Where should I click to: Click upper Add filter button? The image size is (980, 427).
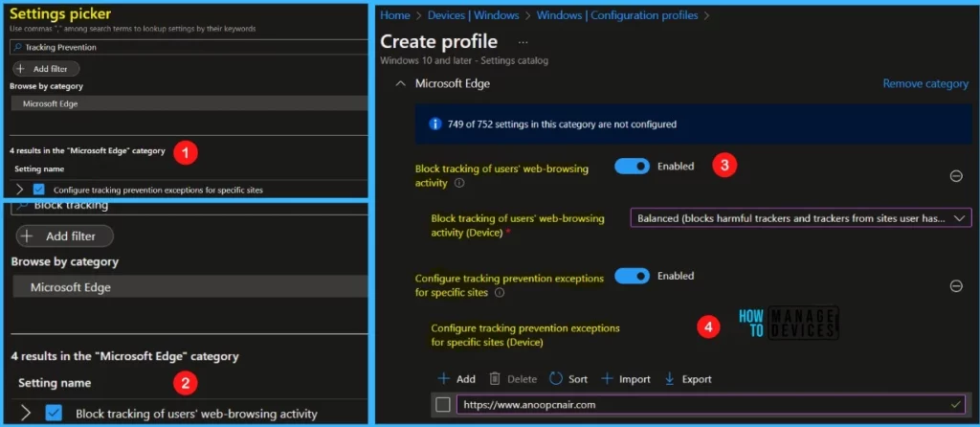pyautogui.click(x=46, y=69)
